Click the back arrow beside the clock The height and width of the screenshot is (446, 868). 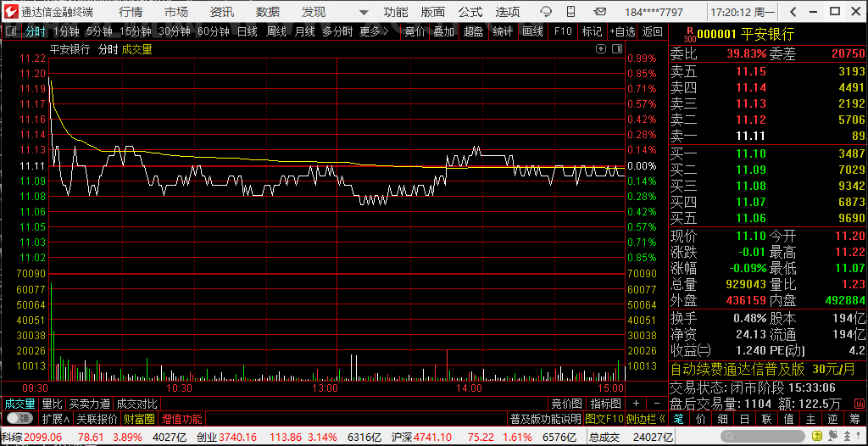click(793, 12)
